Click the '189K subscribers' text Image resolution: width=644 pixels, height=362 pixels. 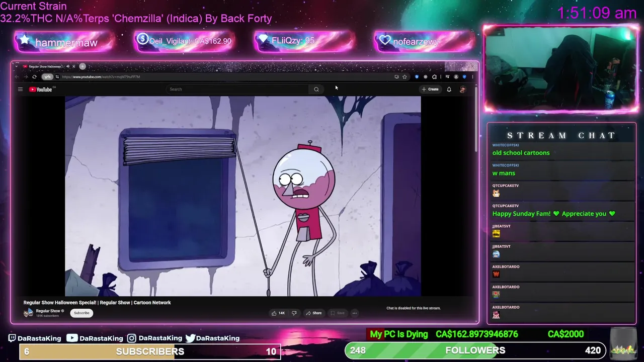(x=47, y=316)
